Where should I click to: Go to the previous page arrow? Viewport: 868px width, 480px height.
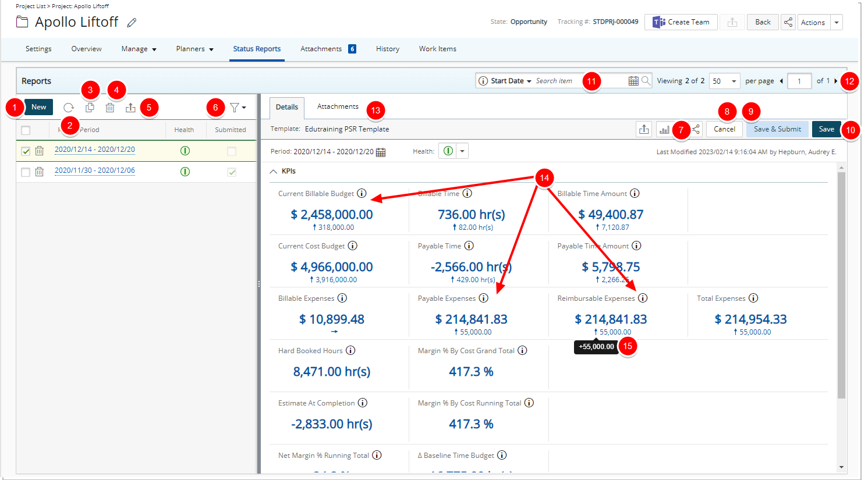point(781,81)
